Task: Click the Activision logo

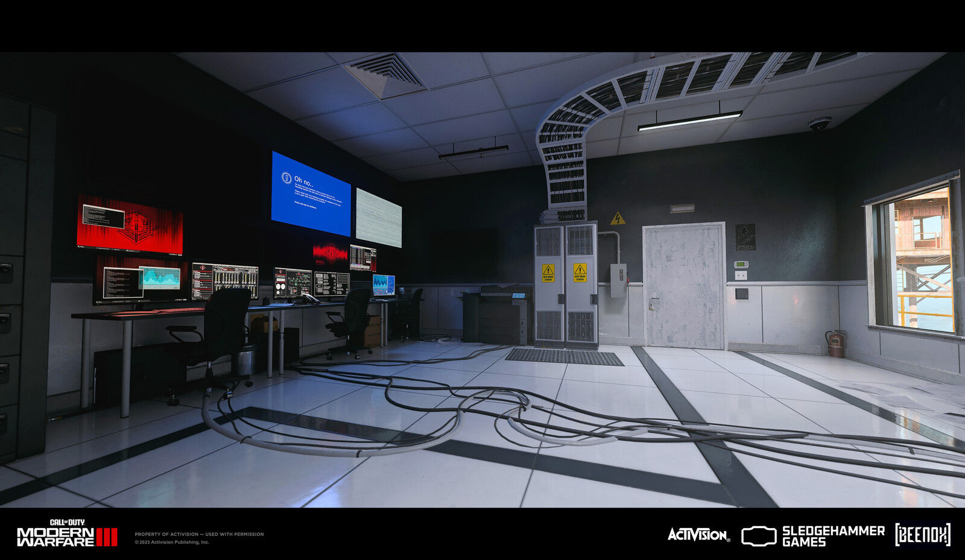Action: click(x=698, y=535)
